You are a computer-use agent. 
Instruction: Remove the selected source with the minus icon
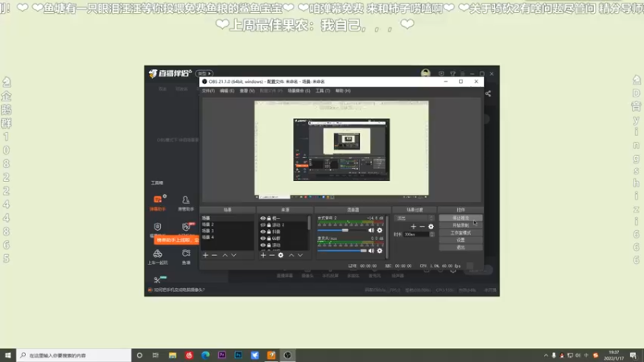tap(271, 255)
